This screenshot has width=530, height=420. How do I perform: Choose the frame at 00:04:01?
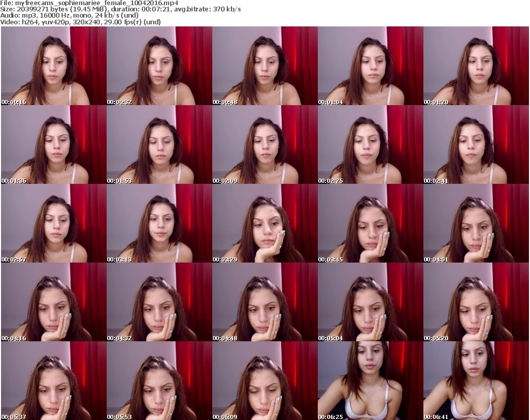(476, 223)
